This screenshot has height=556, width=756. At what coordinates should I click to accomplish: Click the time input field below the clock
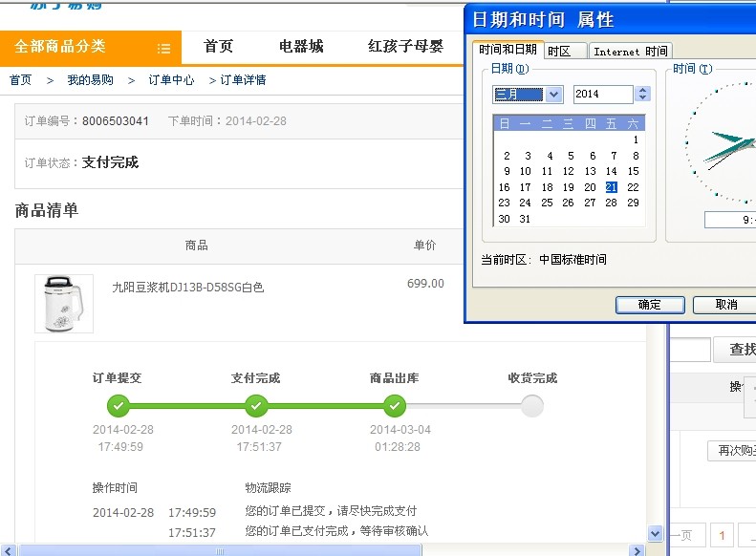730,220
